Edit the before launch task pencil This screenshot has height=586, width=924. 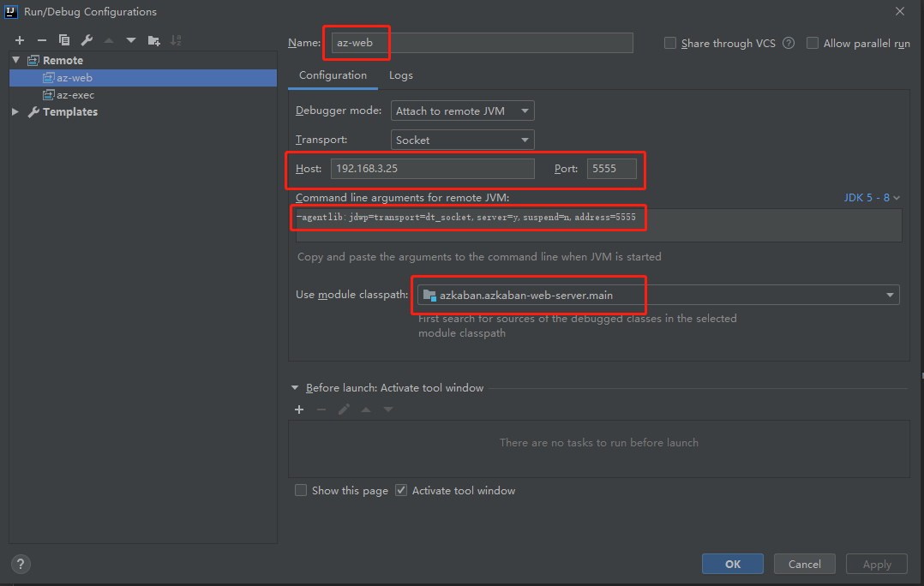tap(344, 410)
